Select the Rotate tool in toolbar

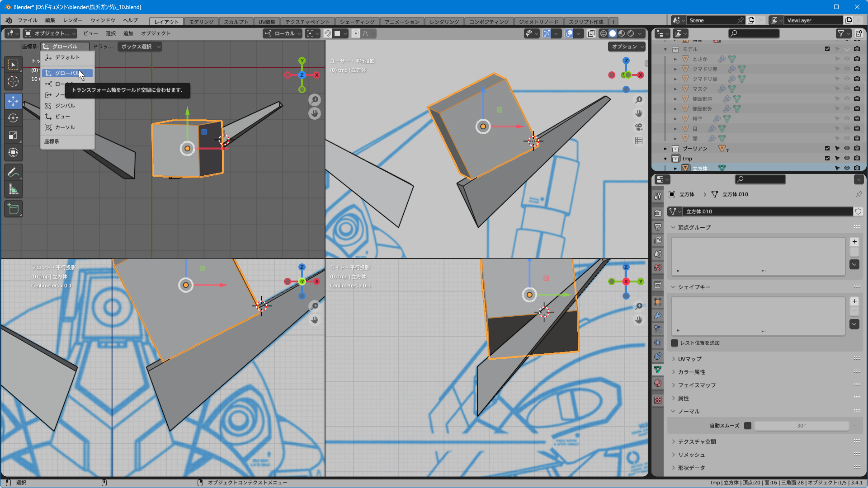tap(13, 118)
